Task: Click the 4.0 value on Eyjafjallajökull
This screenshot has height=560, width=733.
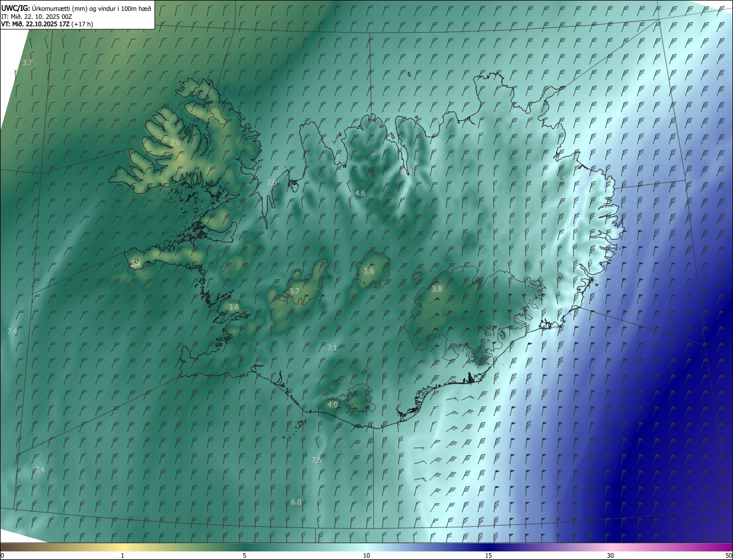Action: click(x=333, y=404)
